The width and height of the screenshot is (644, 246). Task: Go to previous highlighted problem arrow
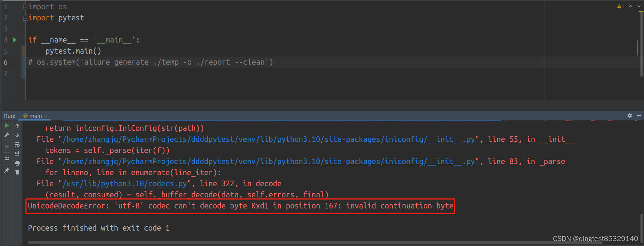point(631,6)
